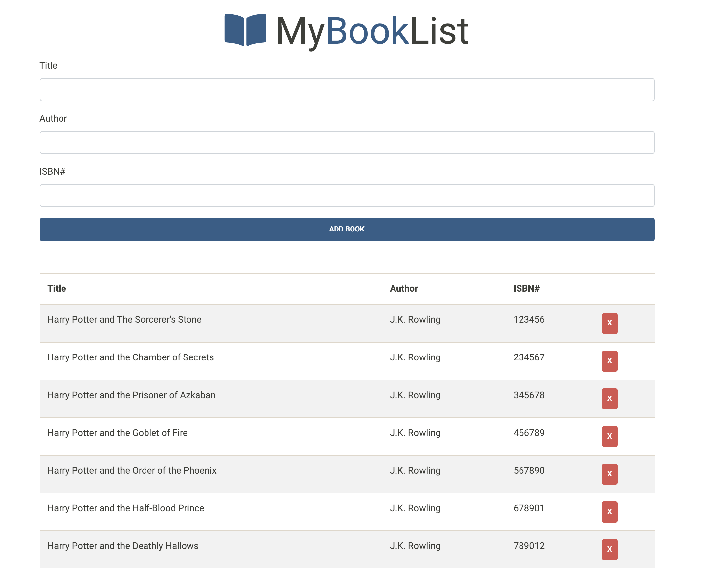Select the Sorcerer's Stone title cell
Image resolution: width=707 pixels, height=588 pixels.
[x=124, y=319]
